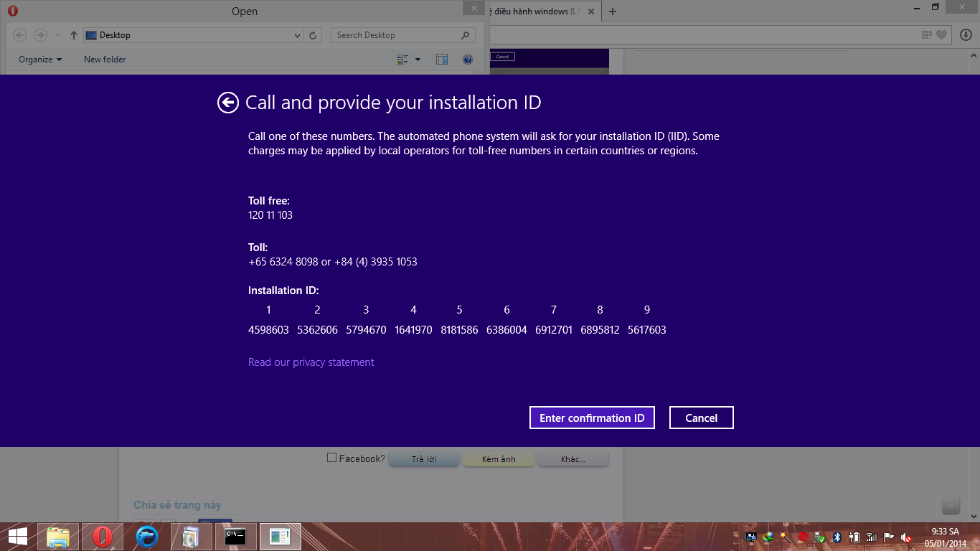The image size is (980, 551).
Task: Click the heart bookmark icon in Opera
Action: 941,35
